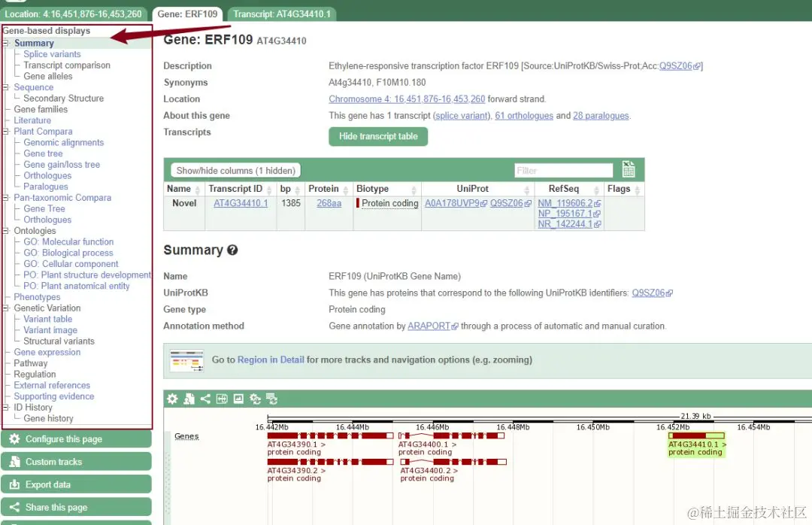Viewport: 812px width, 525px height.
Task: Open Phenotypes in sidebar
Action: pyautogui.click(x=37, y=297)
